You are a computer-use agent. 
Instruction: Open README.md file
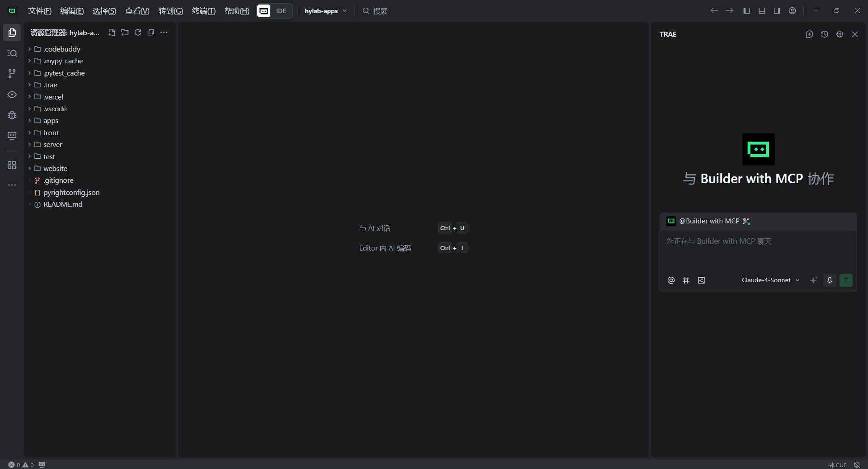pos(99,204)
